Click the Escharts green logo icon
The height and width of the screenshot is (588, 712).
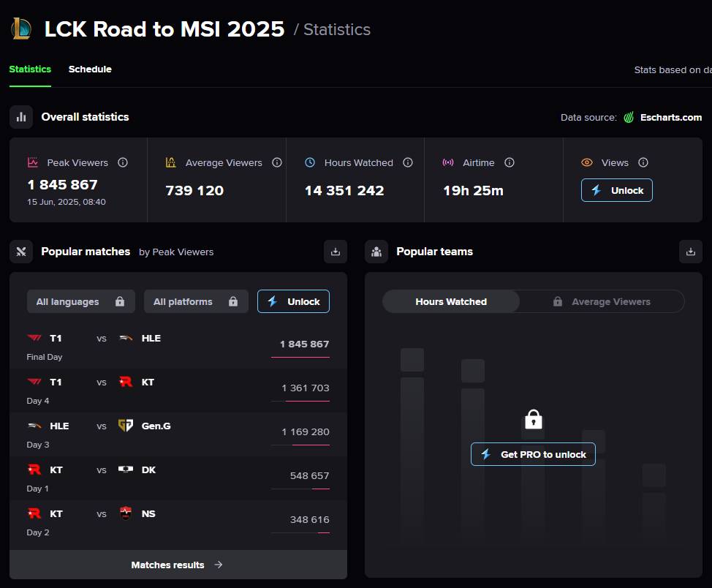point(629,117)
